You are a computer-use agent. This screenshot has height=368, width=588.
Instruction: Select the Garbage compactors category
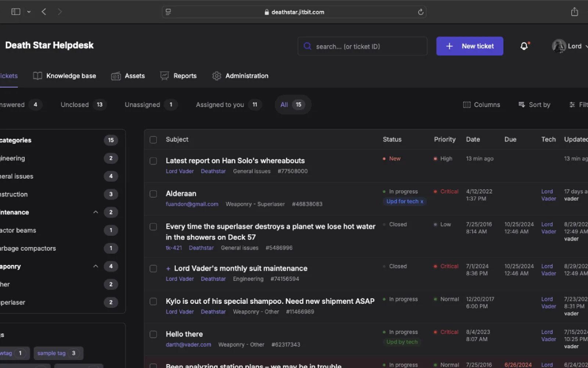coord(28,248)
